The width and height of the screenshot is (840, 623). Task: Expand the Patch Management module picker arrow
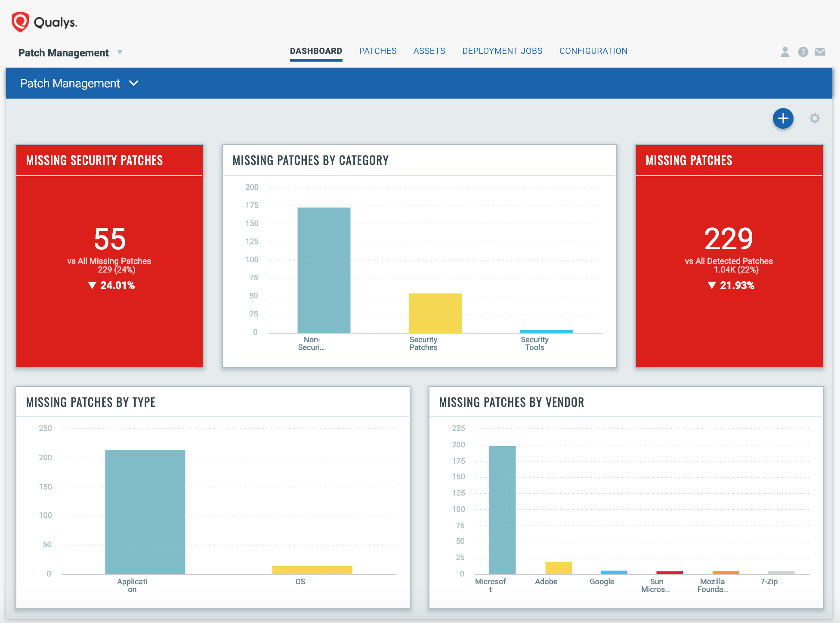click(x=120, y=52)
